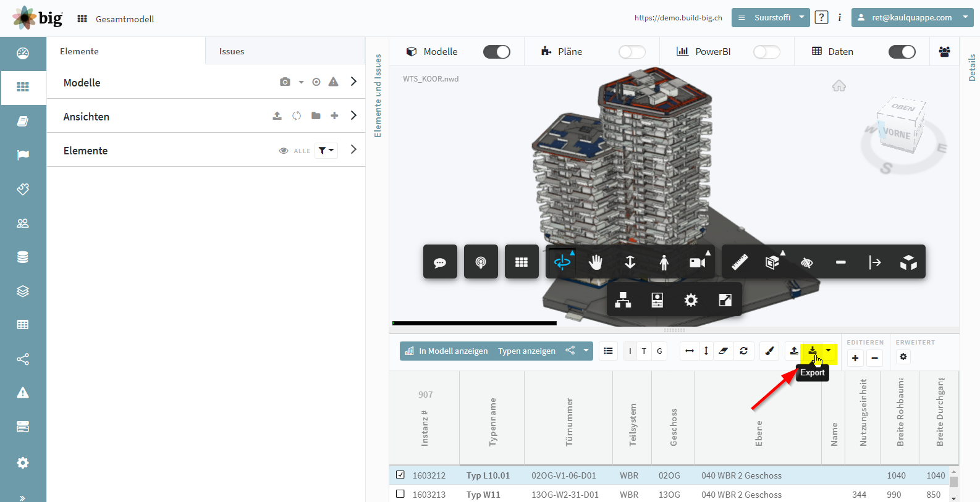
Task: Switch to the Elemente tab
Action: click(x=79, y=51)
